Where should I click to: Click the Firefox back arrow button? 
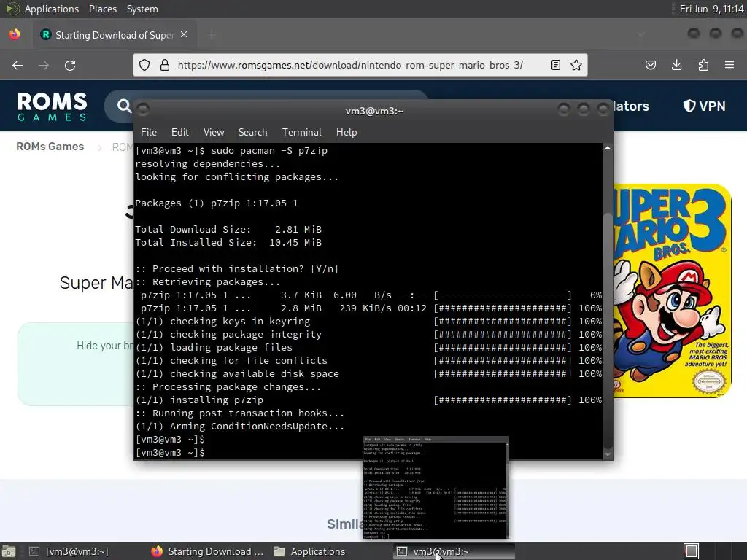point(18,65)
